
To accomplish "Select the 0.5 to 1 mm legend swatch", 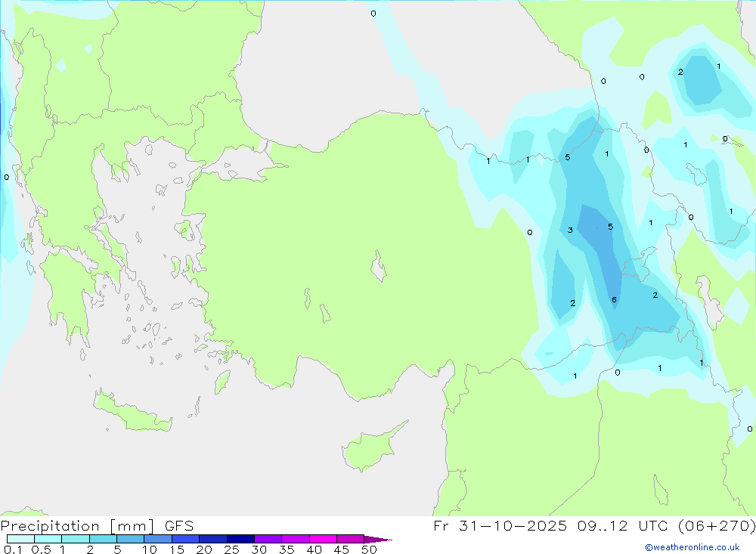I will coord(48,539).
